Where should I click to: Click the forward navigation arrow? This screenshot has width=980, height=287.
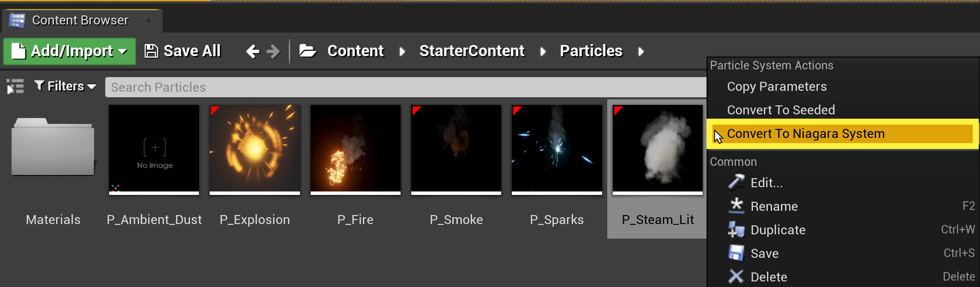tap(273, 51)
